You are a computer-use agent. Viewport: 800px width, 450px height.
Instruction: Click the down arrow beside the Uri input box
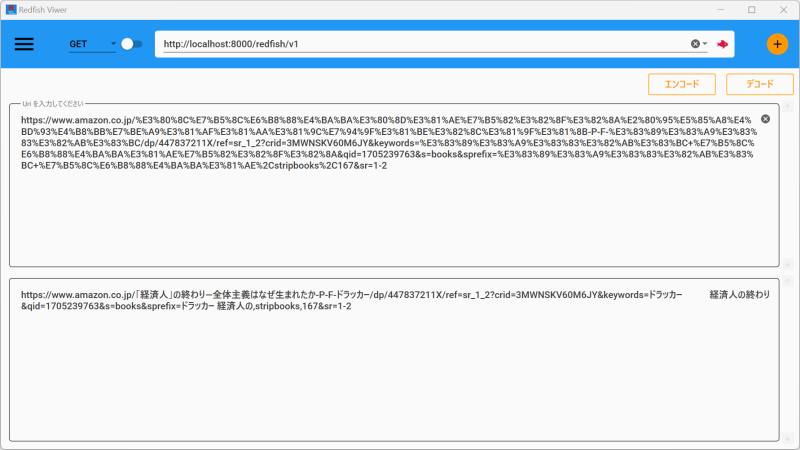[788, 264]
